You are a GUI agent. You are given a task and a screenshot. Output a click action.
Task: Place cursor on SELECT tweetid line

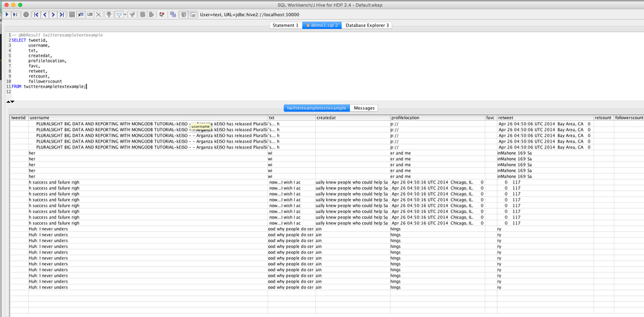30,40
